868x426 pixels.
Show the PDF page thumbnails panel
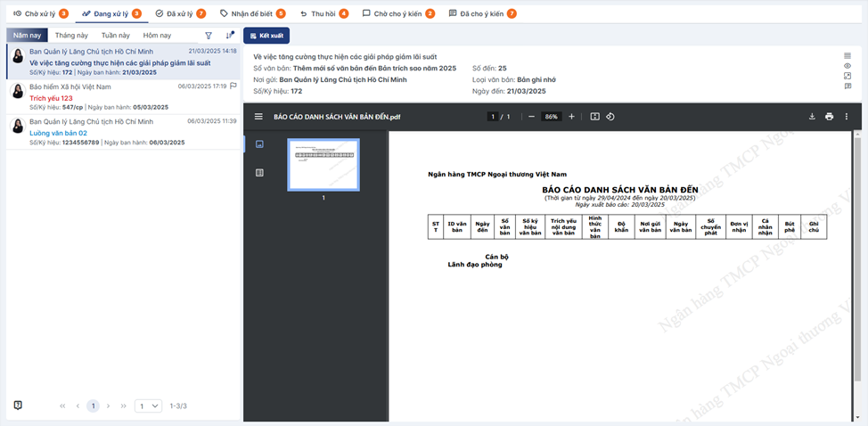point(259,143)
